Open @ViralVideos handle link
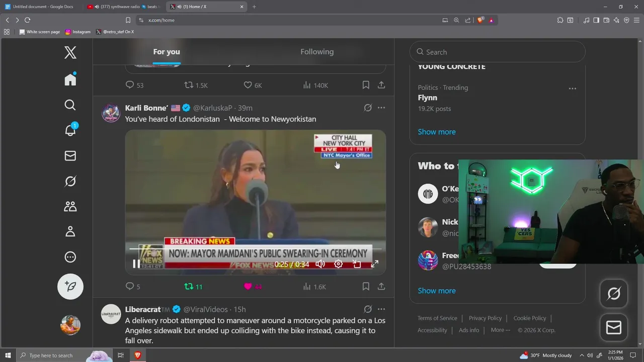This screenshot has height=362, width=644. (x=205, y=309)
